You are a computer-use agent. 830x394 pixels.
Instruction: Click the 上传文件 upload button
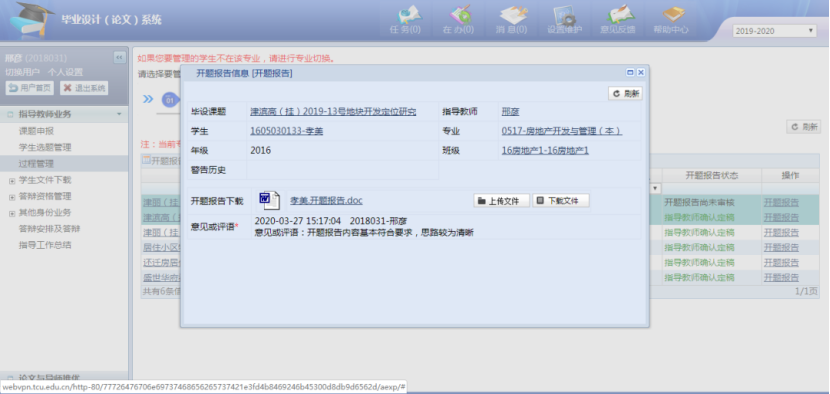coord(501,201)
